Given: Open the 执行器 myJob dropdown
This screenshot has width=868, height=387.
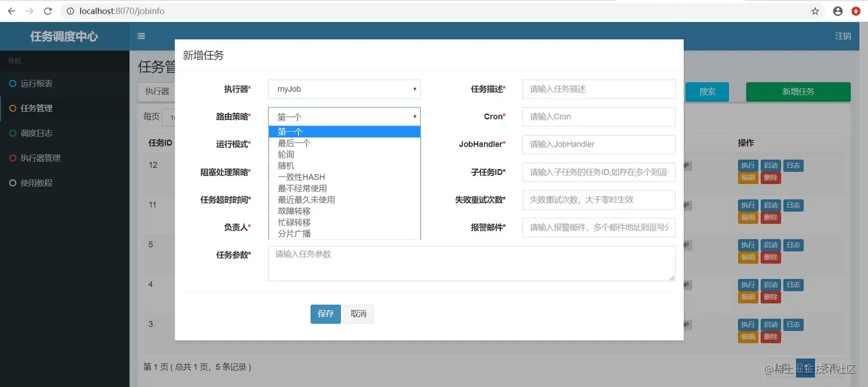Looking at the screenshot, I should [x=344, y=89].
